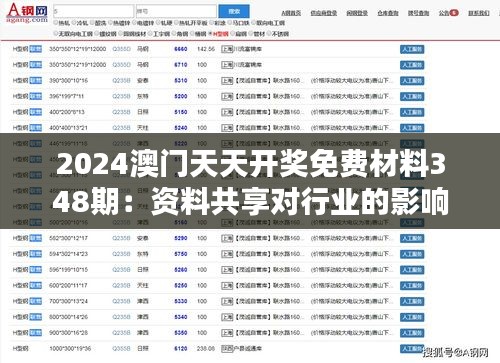Click spec text 700*300*13*24
Viewport: 500px width, 363px height.
(x=68, y=301)
